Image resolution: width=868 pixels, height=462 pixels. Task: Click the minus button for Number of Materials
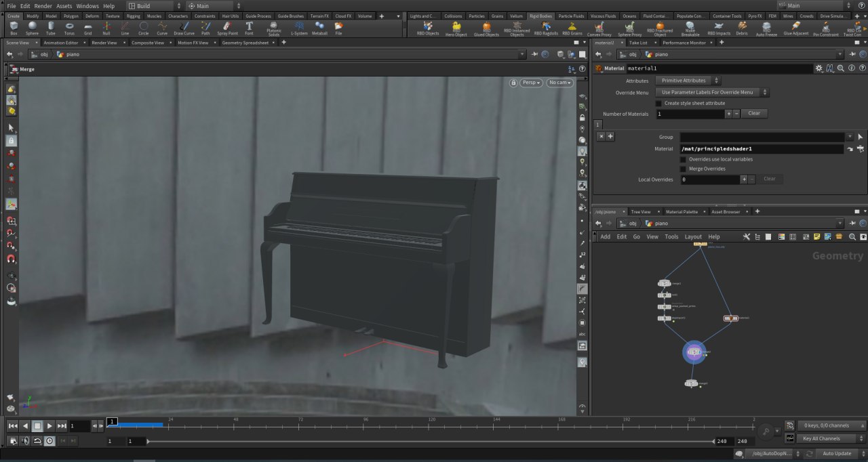736,114
